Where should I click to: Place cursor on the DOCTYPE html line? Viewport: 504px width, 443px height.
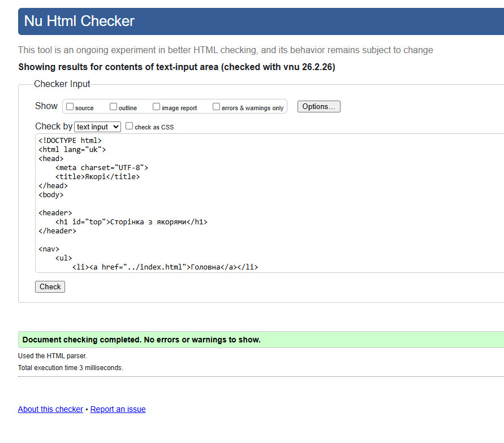tap(70, 141)
